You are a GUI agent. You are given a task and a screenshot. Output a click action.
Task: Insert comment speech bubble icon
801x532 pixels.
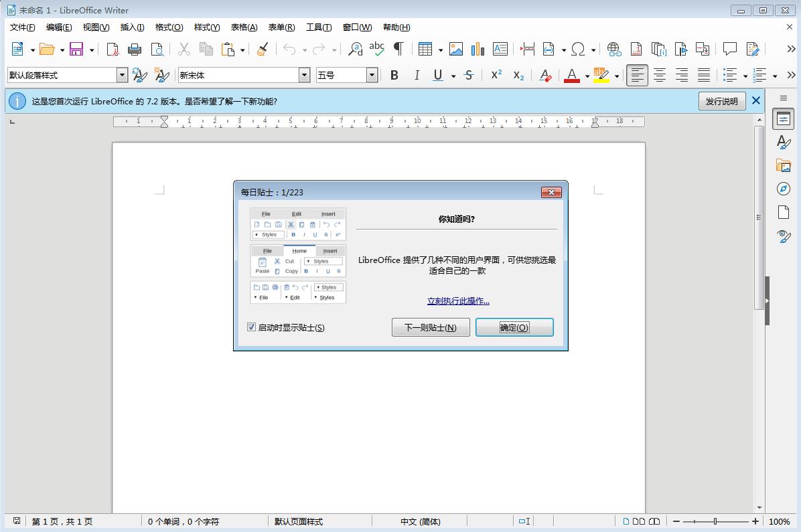click(x=729, y=49)
